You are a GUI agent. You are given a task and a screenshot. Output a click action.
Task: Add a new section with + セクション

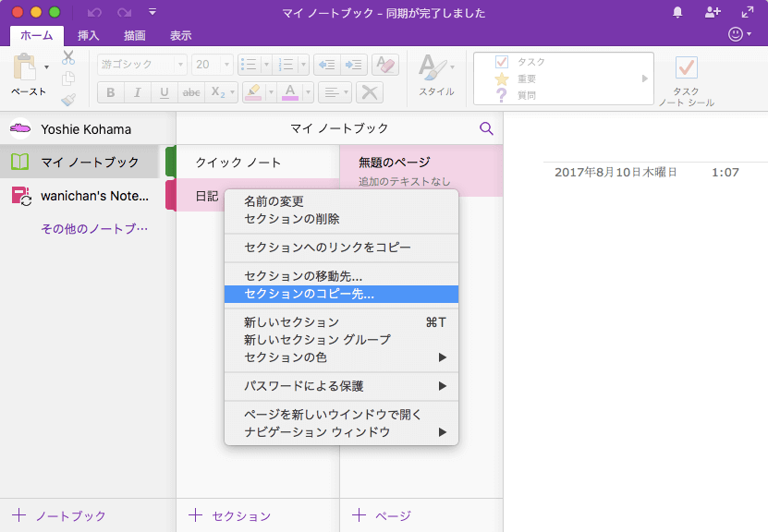pos(229,515)
